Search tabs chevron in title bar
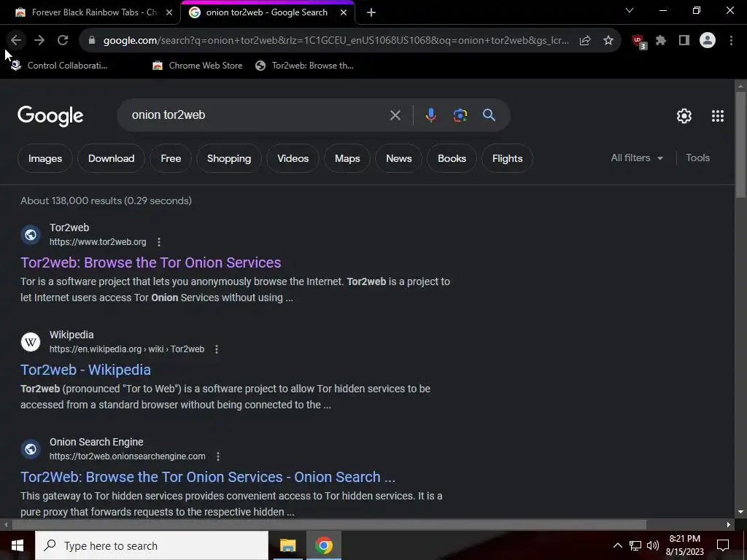The width and height of the screenshot is (747, 560). 630,10
